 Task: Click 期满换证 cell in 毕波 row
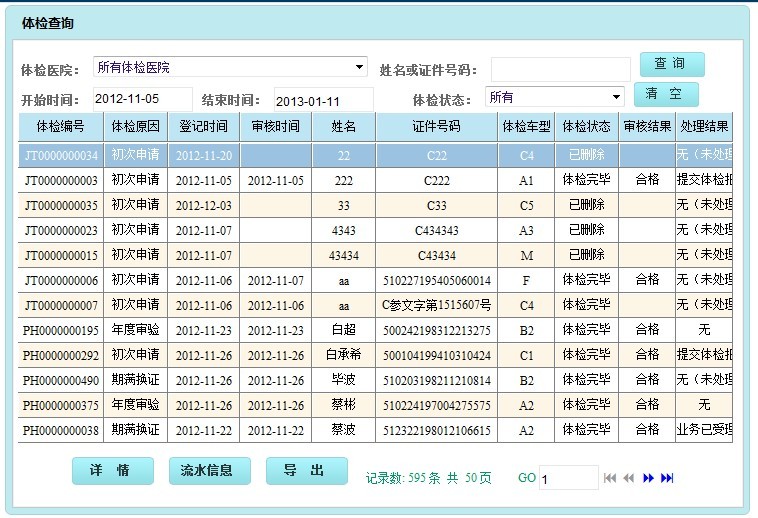(x=135, y=380)
